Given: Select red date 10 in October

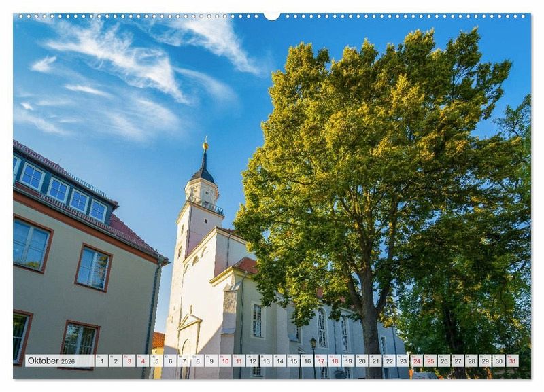Looking at the screenshot, I should 224,361.
